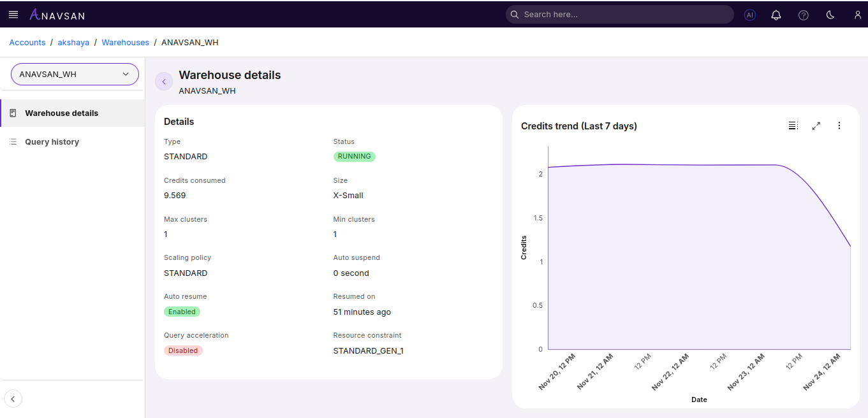The width and height of the screenshot is (868, 418).
Task: Show chart legend list icon
Action: coord(793,126)
